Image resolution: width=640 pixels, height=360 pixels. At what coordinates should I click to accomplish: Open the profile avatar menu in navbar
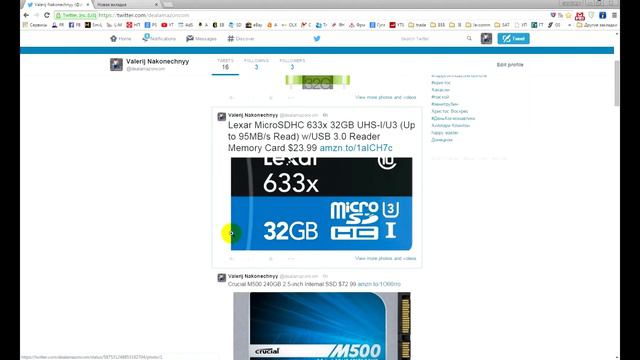486,38
